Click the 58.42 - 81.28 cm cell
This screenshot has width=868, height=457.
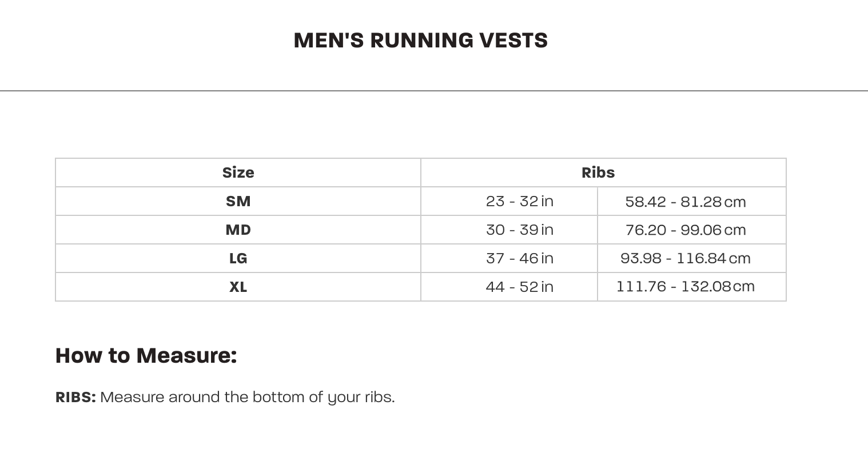[x=685, y=202]
